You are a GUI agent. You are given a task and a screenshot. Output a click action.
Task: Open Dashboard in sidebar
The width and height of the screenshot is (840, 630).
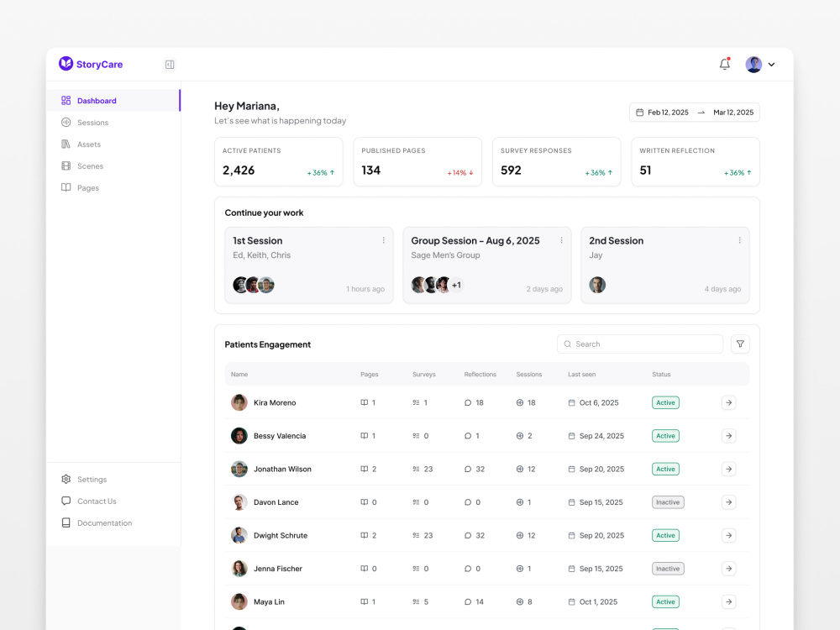pos(113,101)
